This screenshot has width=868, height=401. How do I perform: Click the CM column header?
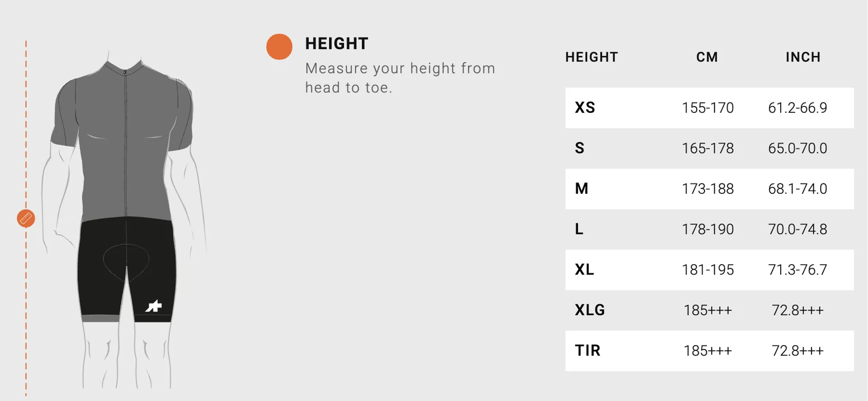coord(707,57)
